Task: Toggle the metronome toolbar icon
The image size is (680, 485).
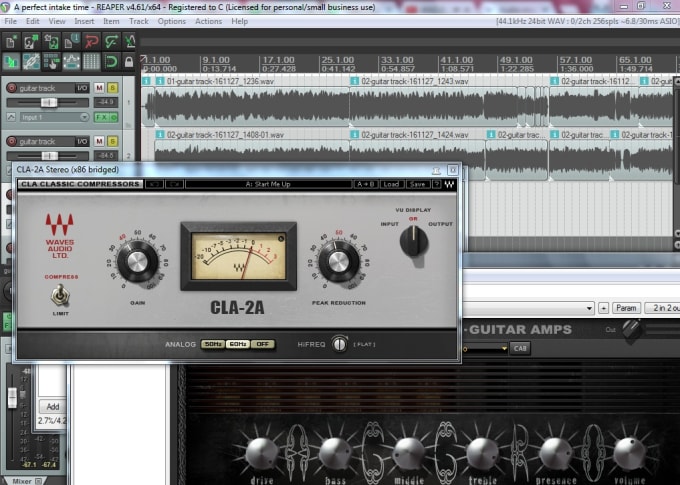Action: point(130,42)
